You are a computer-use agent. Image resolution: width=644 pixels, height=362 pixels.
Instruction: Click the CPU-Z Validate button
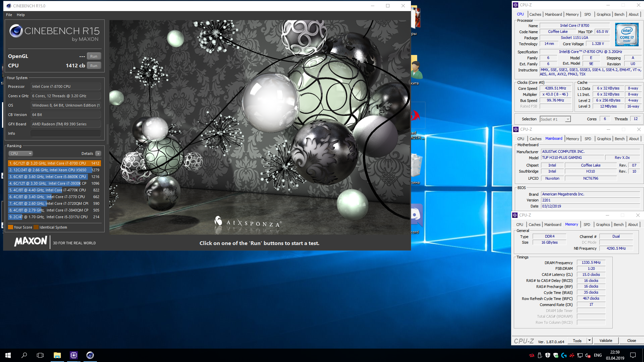click(x=606, y=341)
